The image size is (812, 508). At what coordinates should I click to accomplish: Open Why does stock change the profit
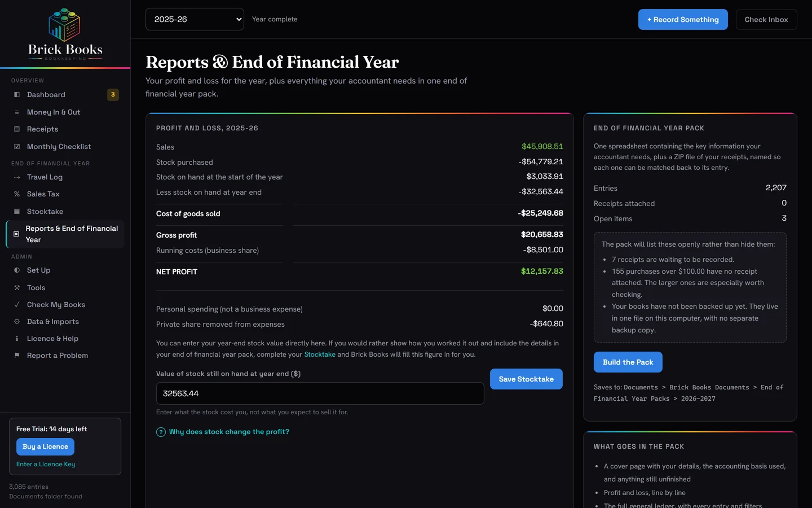pos(223,432)
